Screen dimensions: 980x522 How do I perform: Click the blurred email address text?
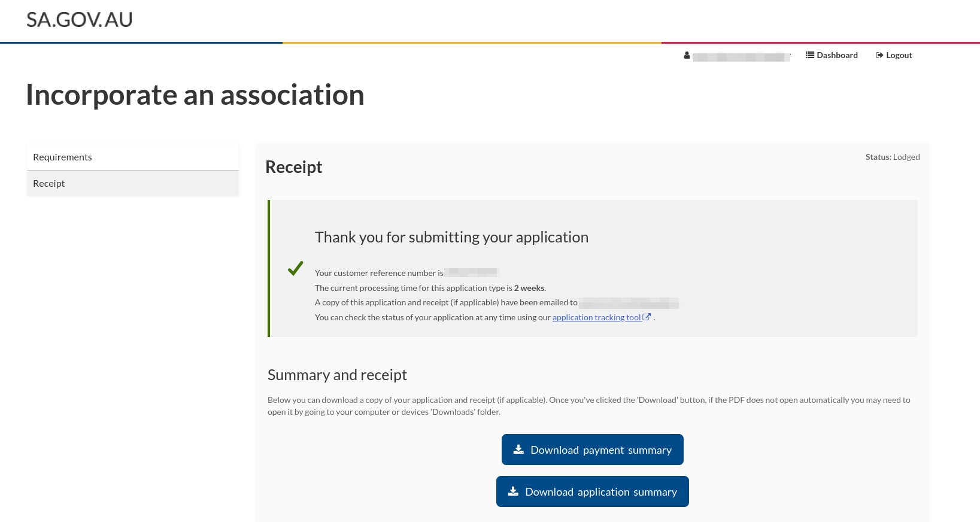click(x=629, y=303)
